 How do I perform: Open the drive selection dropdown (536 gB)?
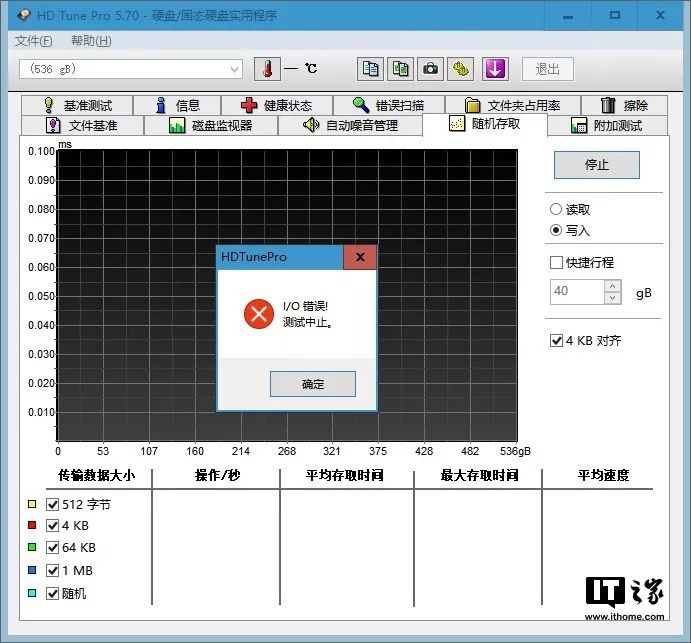tap(131, 69)
